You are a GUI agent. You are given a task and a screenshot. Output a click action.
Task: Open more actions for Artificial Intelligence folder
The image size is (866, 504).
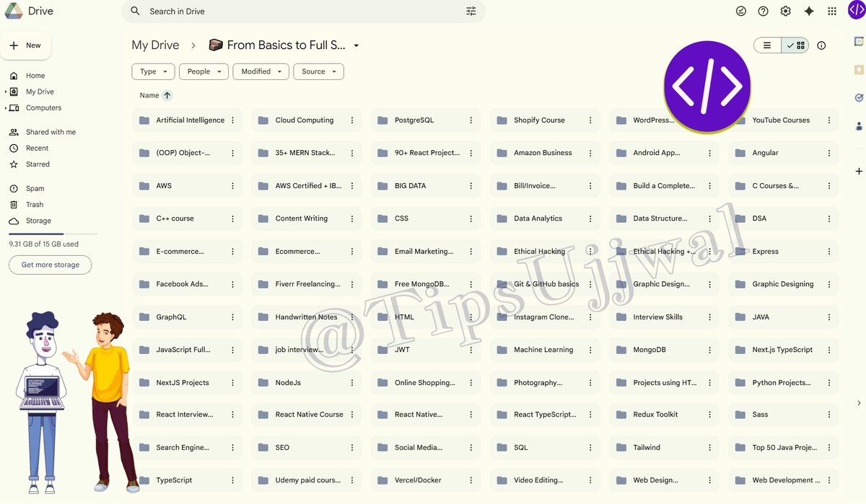point(232,120)
